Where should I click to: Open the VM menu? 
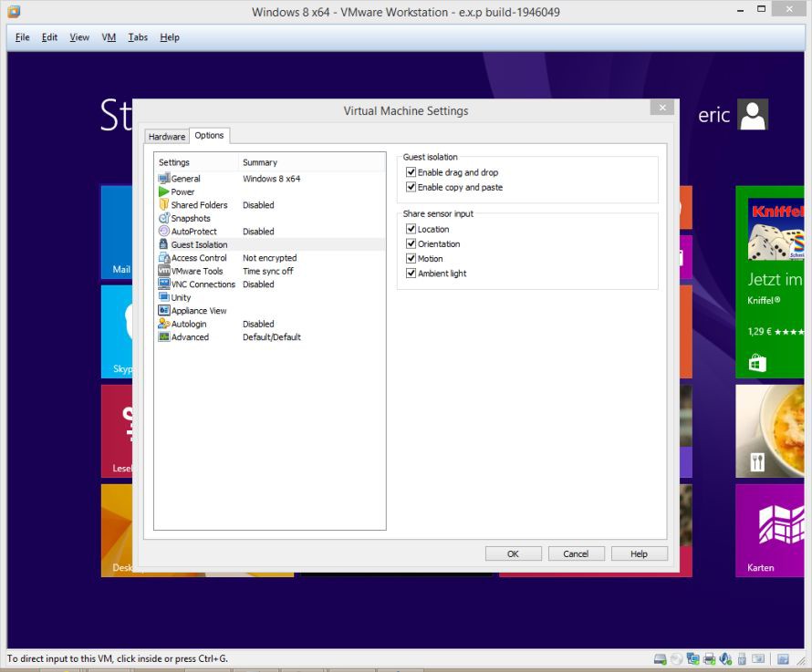(x=109, y=37)
